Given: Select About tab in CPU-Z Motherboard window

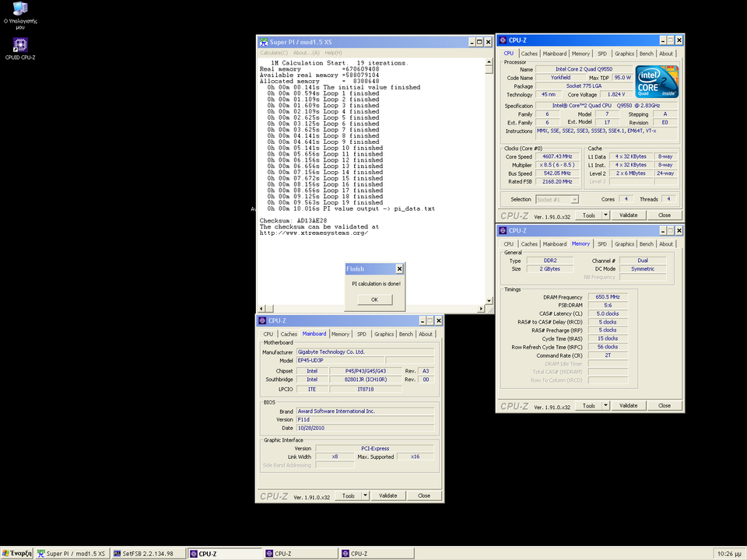Looking at the screenshot, I should tap(426, 334).
